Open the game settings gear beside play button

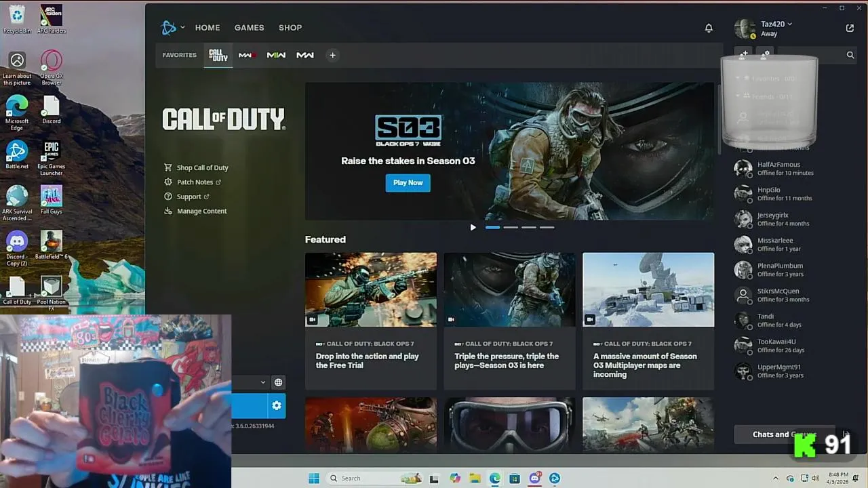[x=276, y=405]
